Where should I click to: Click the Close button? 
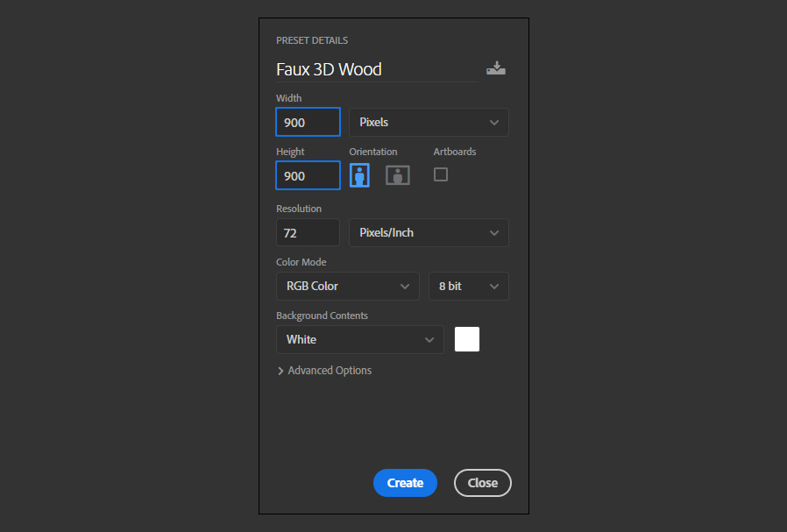[x=482, y=483]
